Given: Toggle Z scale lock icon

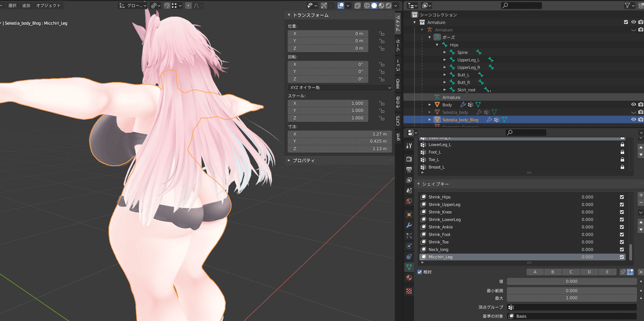Looking at the screenshot, I should tap(381, 118).
